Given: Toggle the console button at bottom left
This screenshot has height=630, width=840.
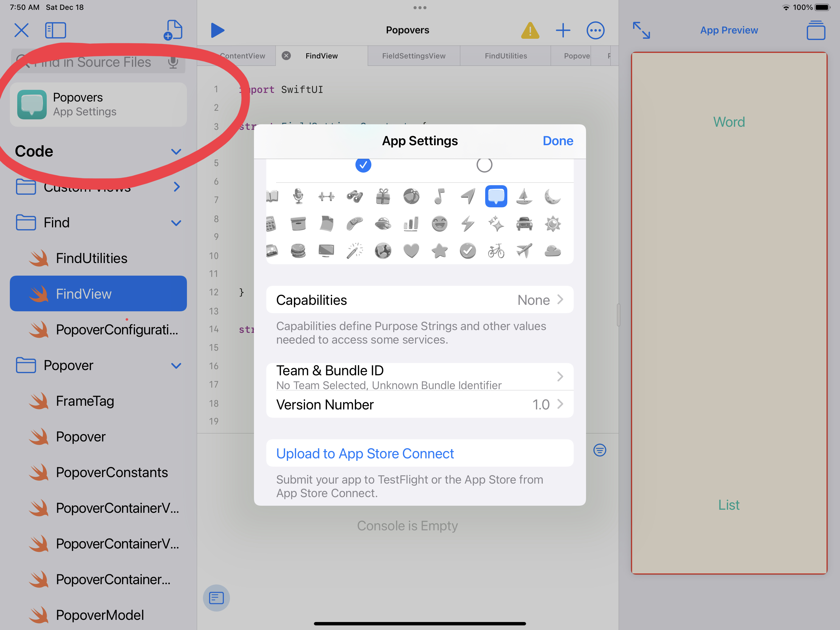Looking at the screenshot, I should pyautogui.click(x=216, y=598).
